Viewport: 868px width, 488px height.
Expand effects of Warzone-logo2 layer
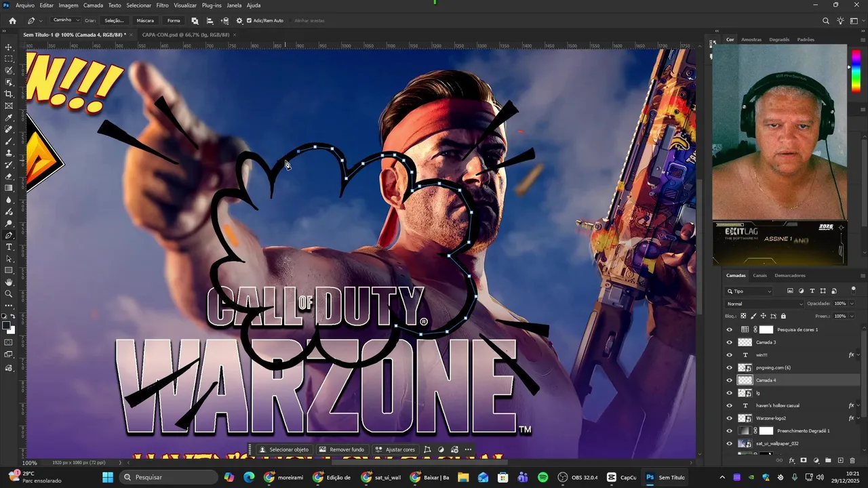[858, 418]
